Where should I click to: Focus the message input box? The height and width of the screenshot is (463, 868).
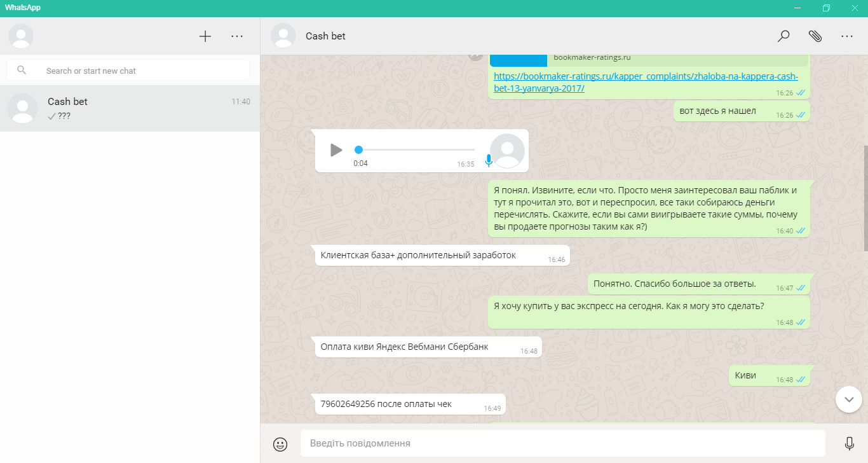[x=562, y=443]
